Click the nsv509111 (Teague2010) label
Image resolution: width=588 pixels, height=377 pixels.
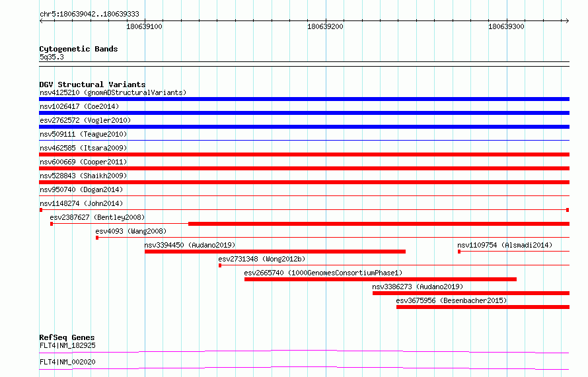pyautogui.click(x=83, y=134)
